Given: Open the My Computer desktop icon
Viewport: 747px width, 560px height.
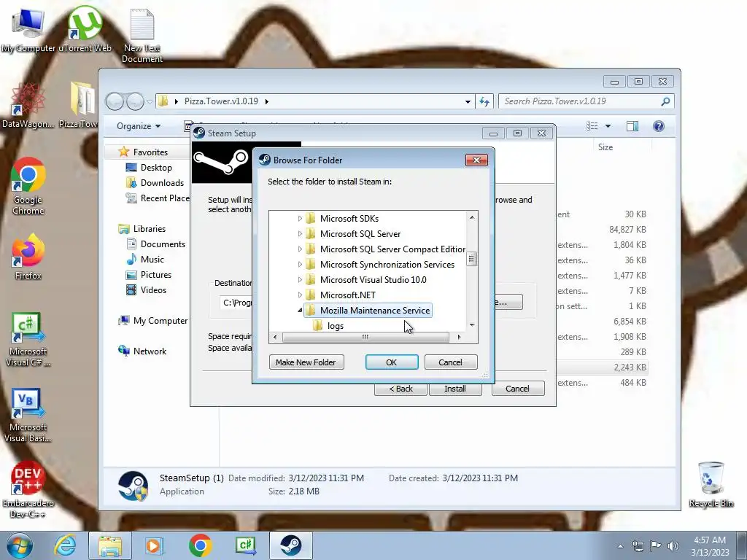Looking at the screenshot, I should click(x=28, y=29).
